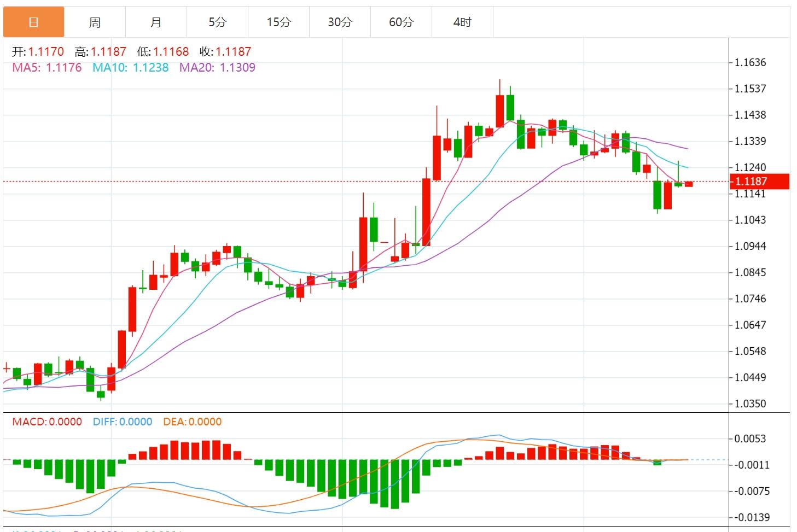The width and height of the screenshot is (797, 532).
Task: Click the 开 opening price readout
Action: coord(38,52)
